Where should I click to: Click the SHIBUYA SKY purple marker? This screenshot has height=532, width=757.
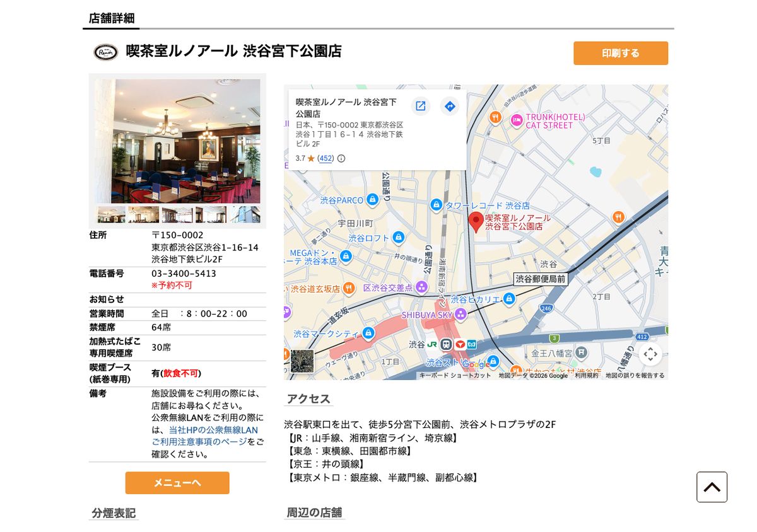pos(461,314)
